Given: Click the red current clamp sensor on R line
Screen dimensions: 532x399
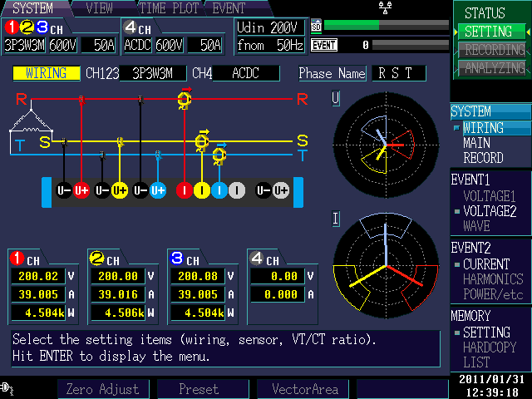Looking at the screenshot, I should (184, 100).
